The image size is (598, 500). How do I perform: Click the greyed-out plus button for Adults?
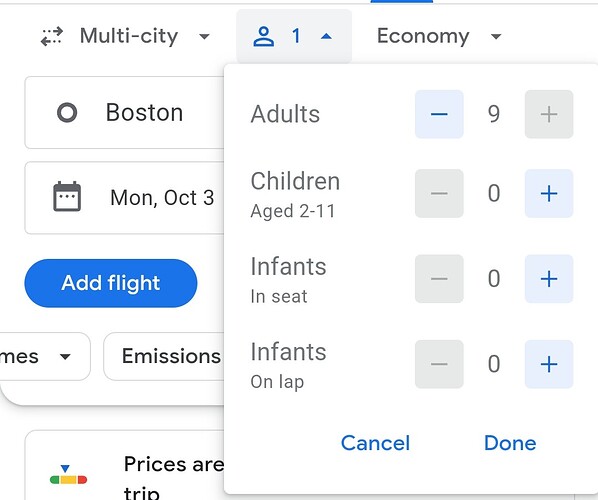point(549,114)
